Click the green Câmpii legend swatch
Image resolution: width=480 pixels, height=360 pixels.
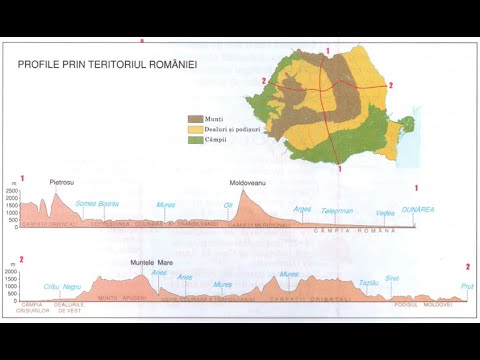(195, 140)
